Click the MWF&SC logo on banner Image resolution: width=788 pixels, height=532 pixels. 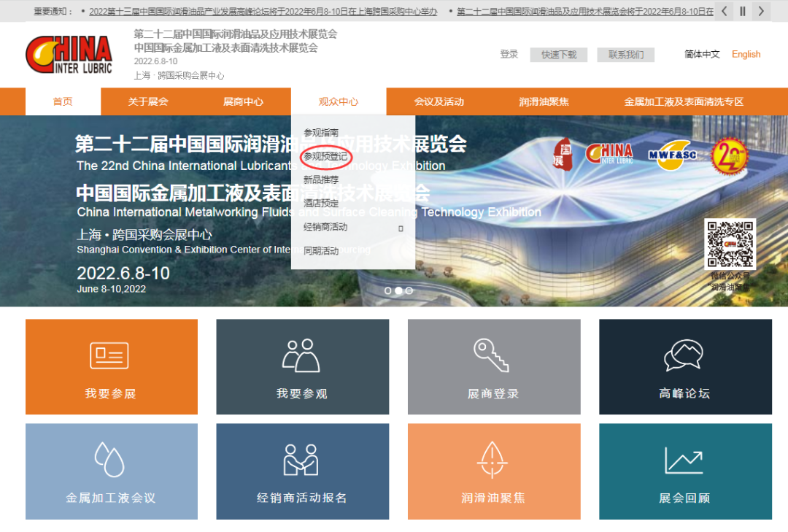tap(673, 155)
